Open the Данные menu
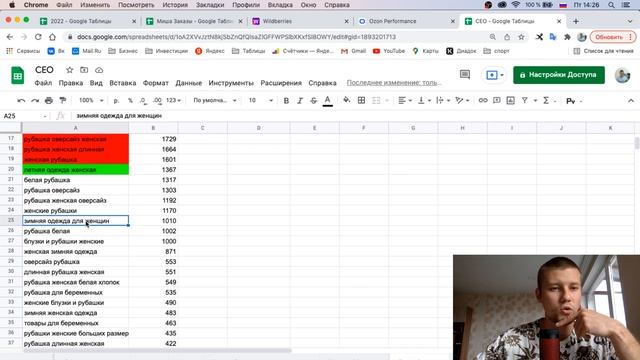 [189, 83]
